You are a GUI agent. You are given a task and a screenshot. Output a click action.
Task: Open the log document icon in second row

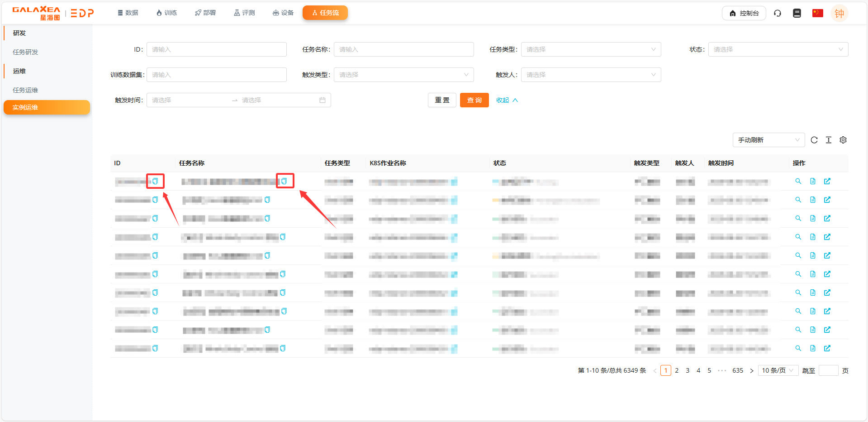coord(813,200)
